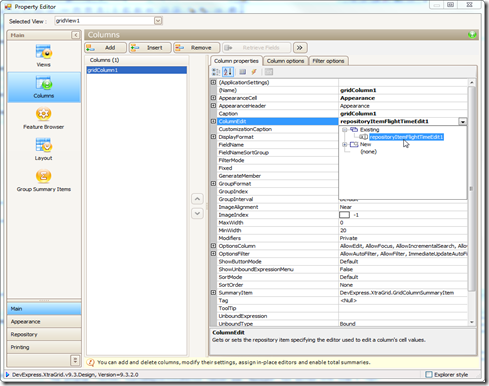489x386 pixels.
Task: Close the ColumnEdit value dropdown arrow
Action: 463,122
